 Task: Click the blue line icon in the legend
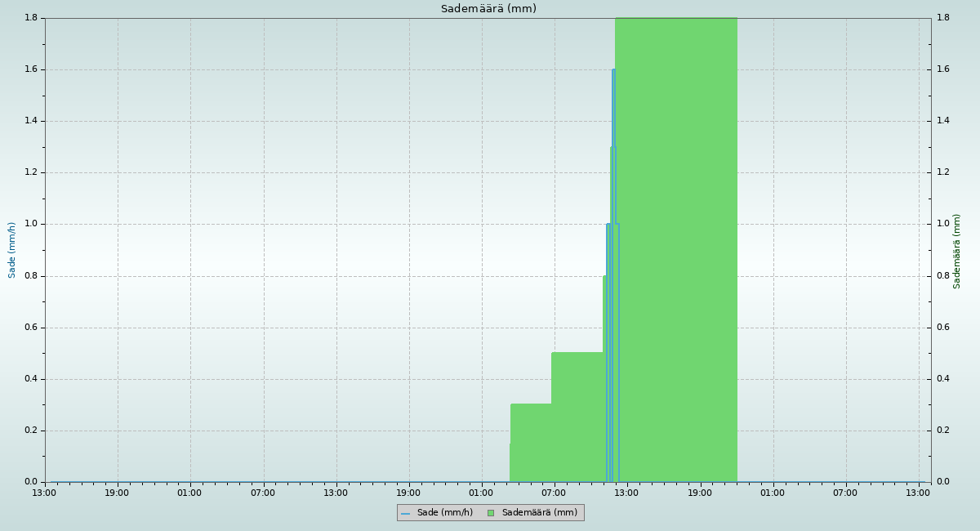(x=405, y=513)
